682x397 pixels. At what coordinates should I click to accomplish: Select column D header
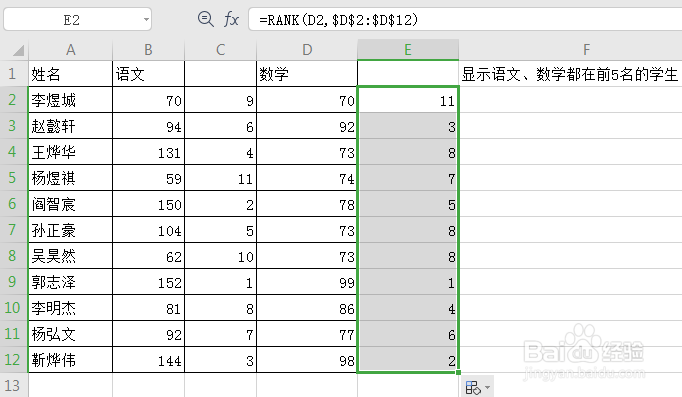coord(307,50)
